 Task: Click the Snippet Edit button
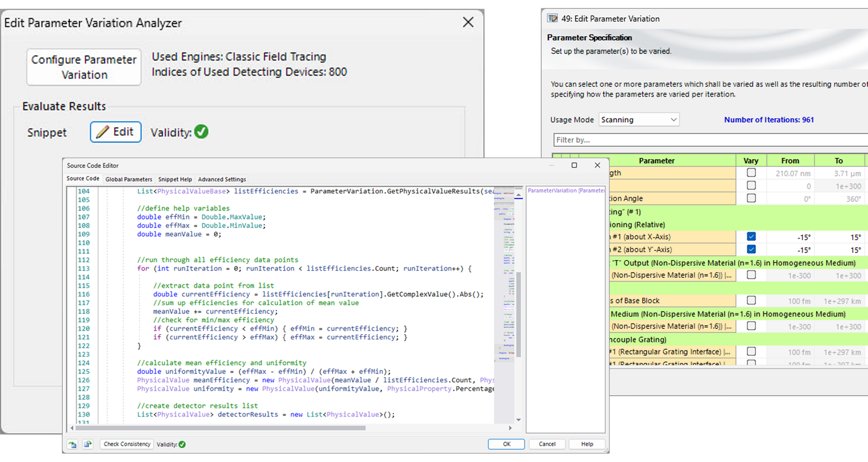pos(115,132)
